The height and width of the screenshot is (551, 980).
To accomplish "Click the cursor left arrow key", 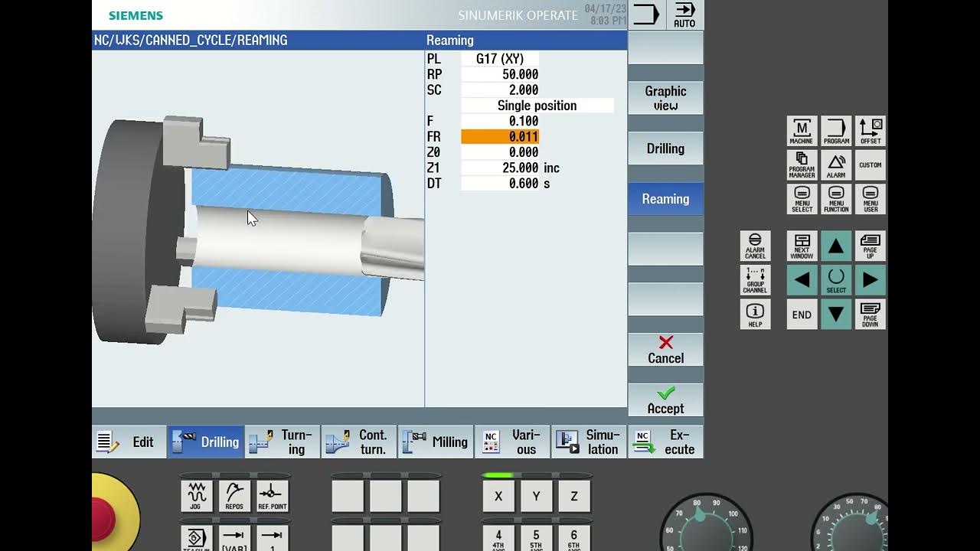I will click(x=802, y=280).
